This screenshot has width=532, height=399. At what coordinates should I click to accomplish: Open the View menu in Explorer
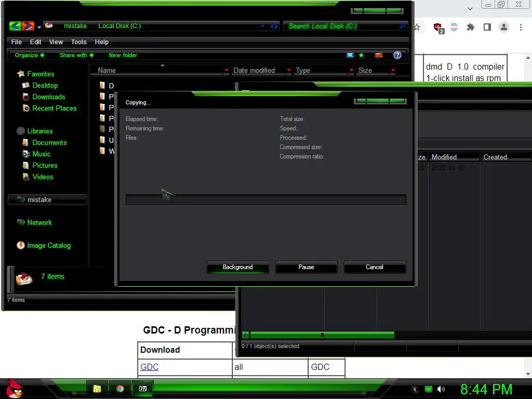[56, 42]
